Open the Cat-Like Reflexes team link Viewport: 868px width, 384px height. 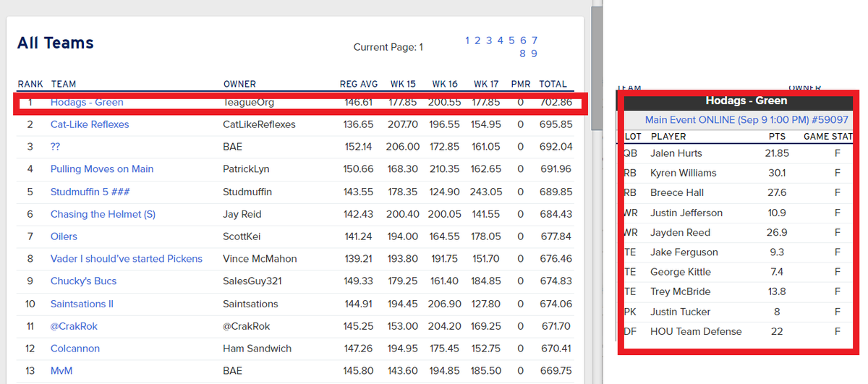tap(90, 124)
